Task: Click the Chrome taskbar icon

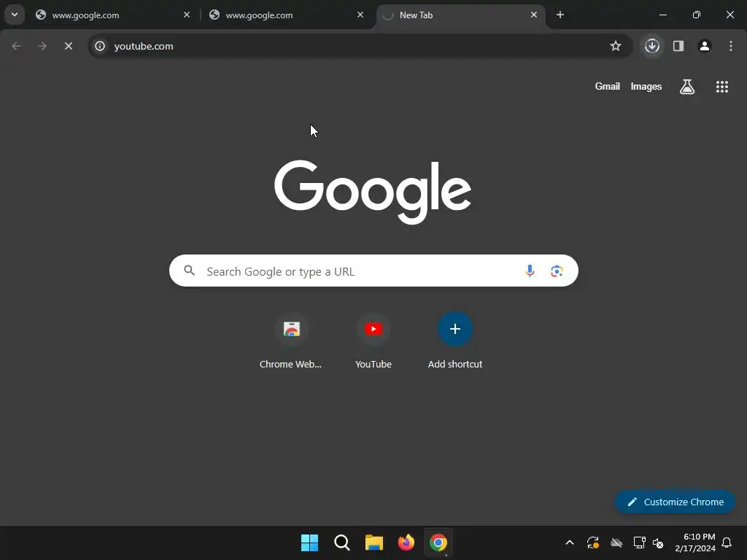Action: click(x=438, y=542)
